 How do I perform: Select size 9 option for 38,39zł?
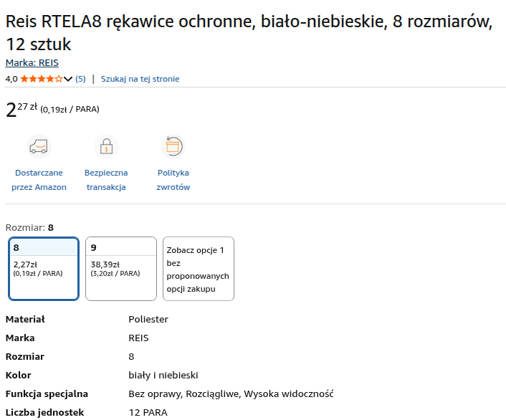[x=120, y=269]
